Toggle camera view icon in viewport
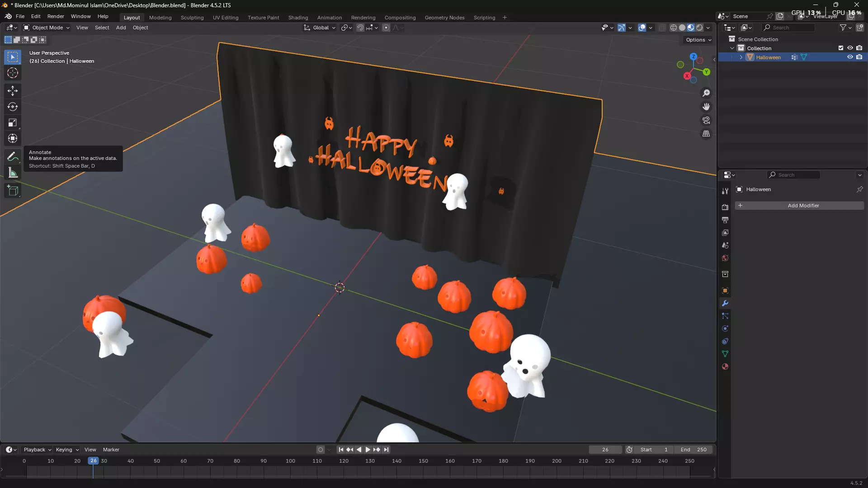This screenshot has width=868, height=488. tap(706, 120)
